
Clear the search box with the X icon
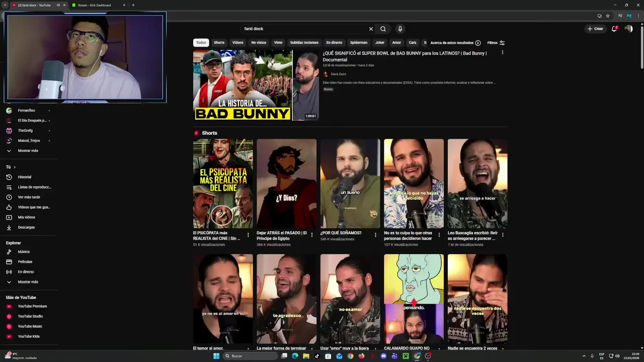coord(371,29)
